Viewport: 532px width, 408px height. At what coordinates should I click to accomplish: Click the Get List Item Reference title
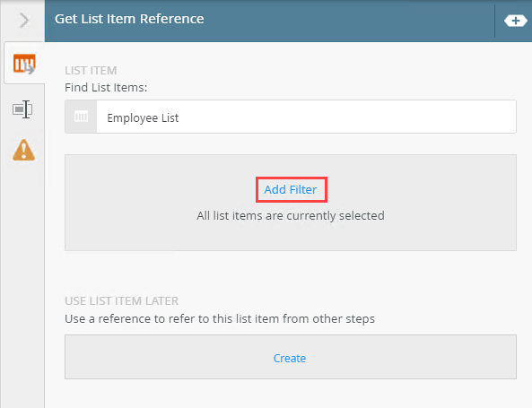click(129, 19)
